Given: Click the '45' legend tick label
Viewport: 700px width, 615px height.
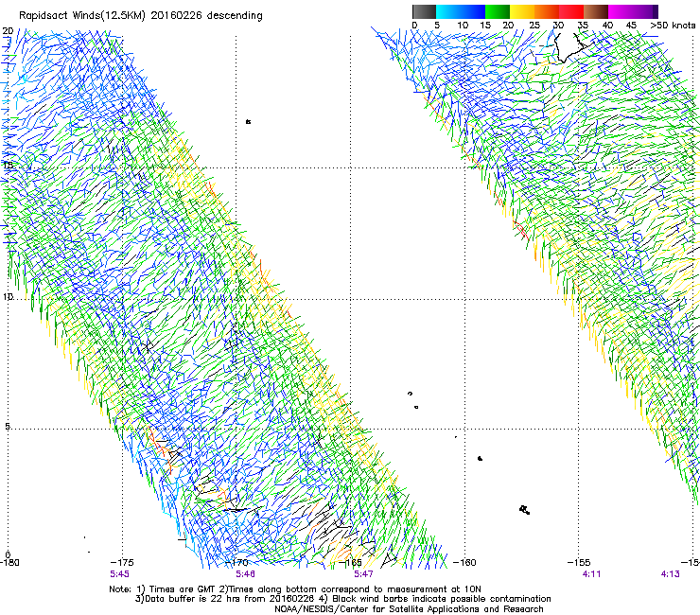Looking at the screenshot, I should click(631, 25).
